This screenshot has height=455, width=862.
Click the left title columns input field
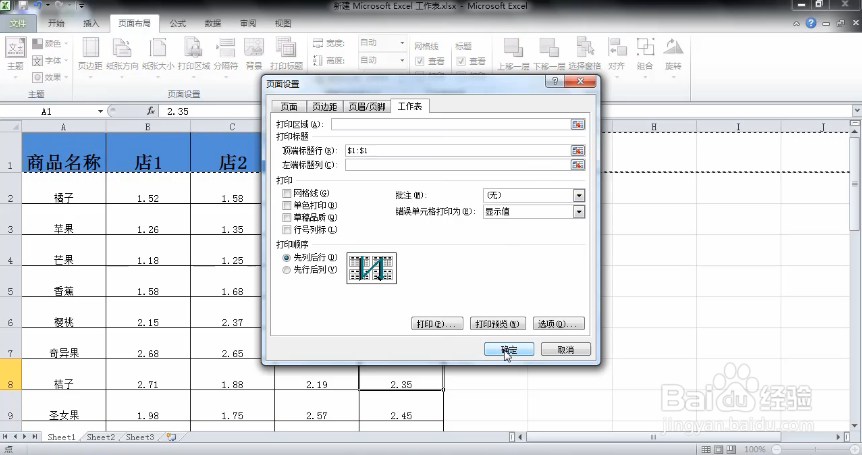click(458, 165)
